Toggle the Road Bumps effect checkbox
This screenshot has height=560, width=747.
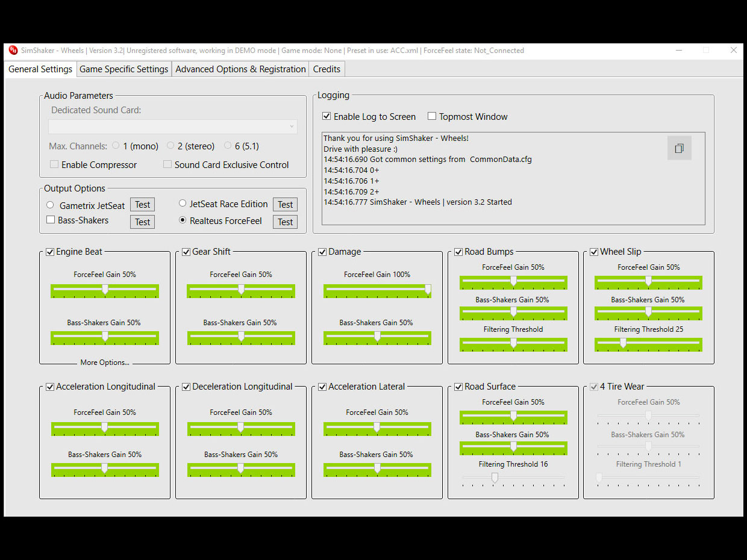[458, 252]
